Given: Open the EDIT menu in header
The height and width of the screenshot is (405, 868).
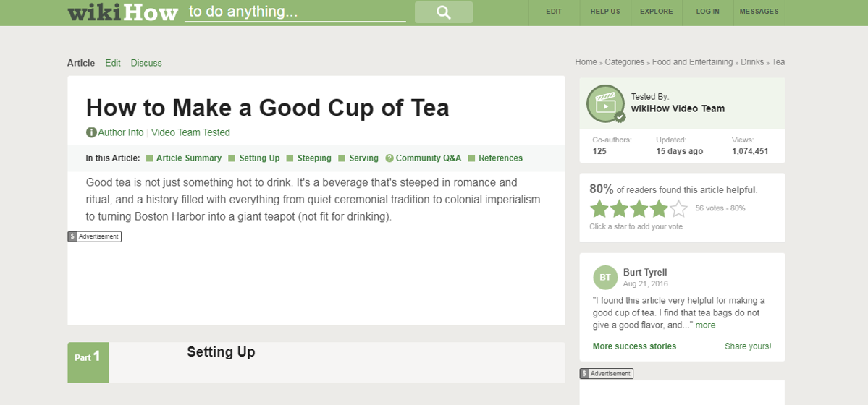Looking at the screenshot, I should [x=554, y=12].
